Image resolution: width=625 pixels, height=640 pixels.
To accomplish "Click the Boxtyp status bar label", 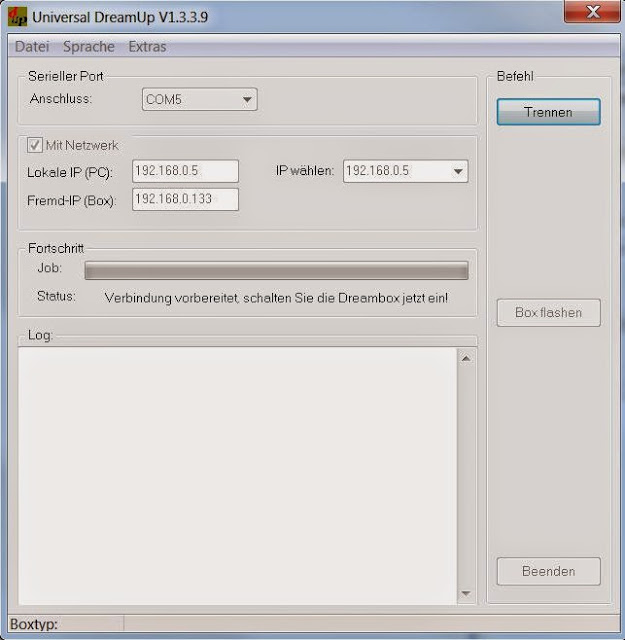I will 34,624.
